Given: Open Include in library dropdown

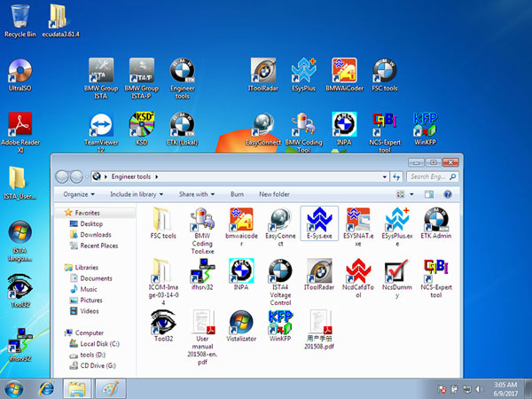Looking at the screenshot, I should (x=137, y=194).
